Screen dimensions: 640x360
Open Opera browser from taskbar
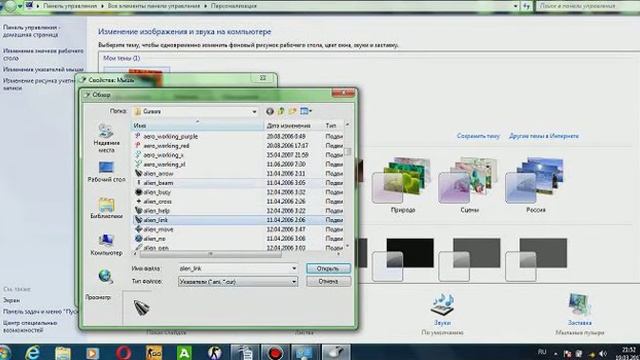123,352
